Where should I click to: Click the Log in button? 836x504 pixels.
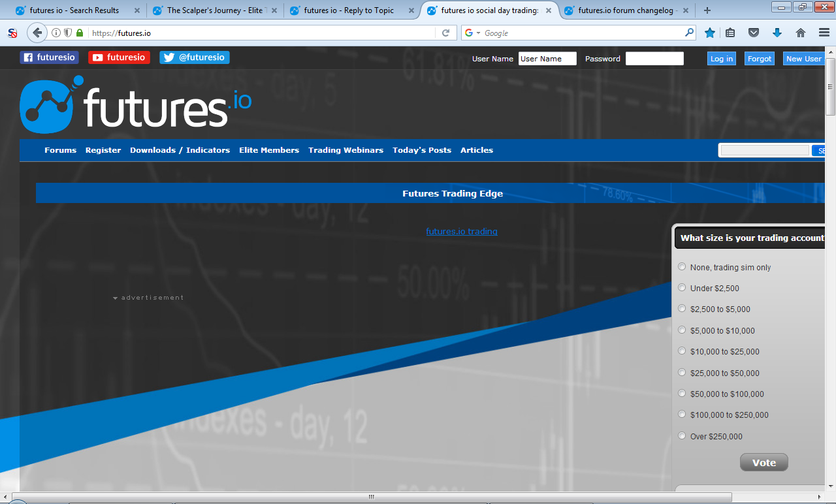[722, 59]
